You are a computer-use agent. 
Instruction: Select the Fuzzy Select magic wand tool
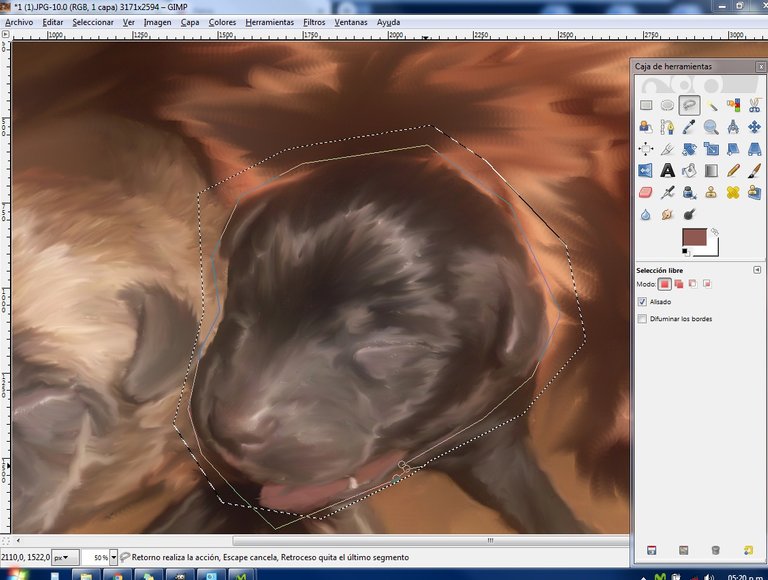click(x=711, y=105)
